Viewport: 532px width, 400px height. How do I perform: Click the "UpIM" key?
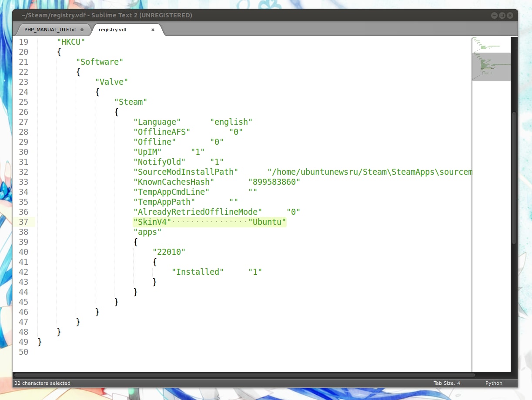[x=147, y=152]
